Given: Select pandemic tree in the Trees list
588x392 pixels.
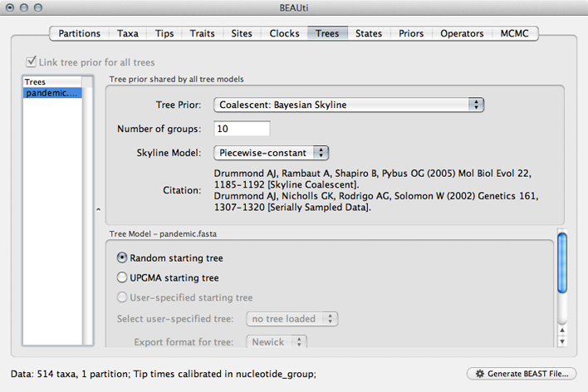Looking at the screenshot, I should click(52, 93).
